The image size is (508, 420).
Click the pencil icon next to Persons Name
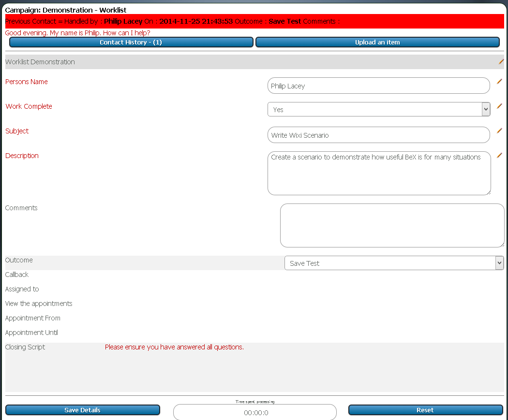click(x=499, y=82)
